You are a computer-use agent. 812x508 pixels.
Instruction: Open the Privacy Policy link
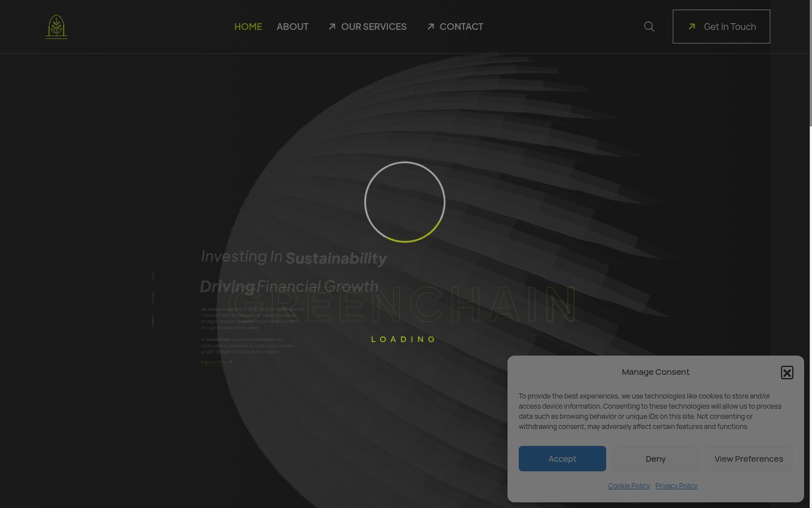pyautogui.click(x=676, y=486)
